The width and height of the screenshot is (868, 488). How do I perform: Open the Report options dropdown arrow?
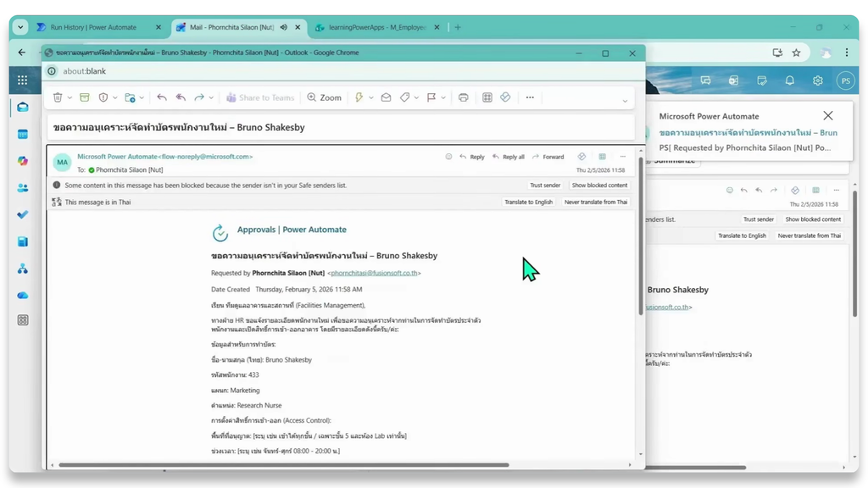point(115,98)
